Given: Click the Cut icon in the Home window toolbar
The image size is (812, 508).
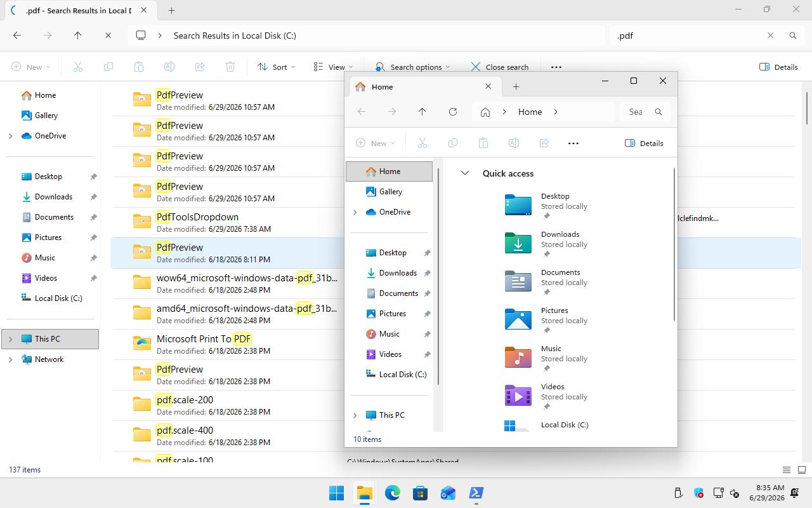Looking at the screenshot, I should pos(422,143).
